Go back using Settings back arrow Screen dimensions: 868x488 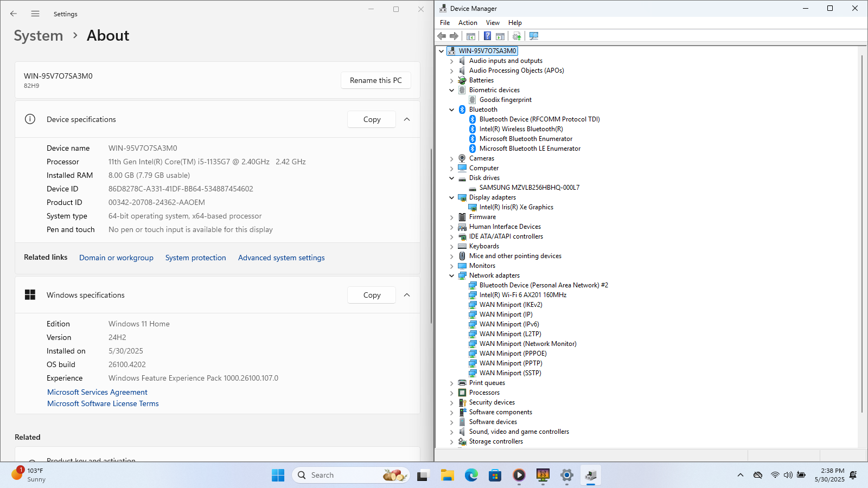coord(14,14)
